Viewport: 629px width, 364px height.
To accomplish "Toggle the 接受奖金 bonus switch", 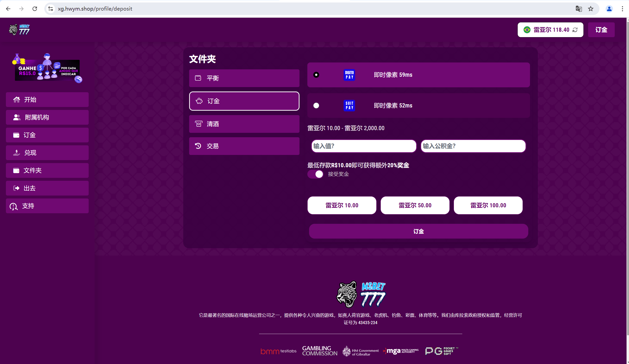I will point(315,174).
